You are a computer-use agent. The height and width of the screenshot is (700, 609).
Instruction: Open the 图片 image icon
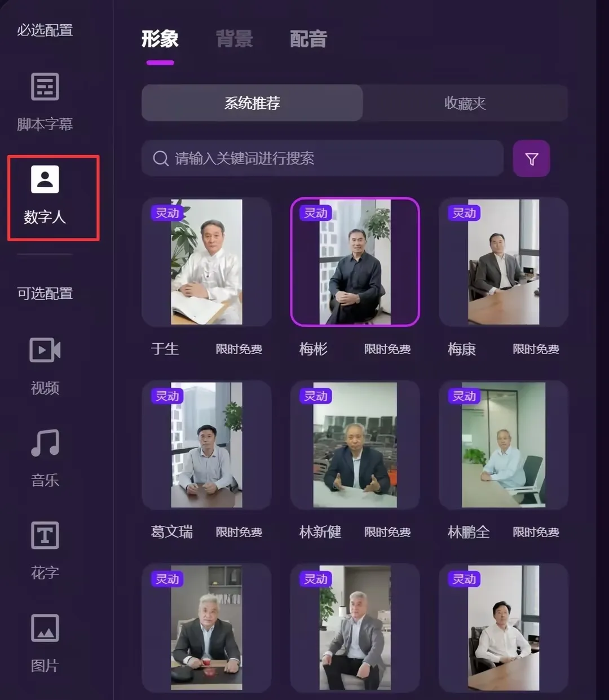click(x=45, y=628)
